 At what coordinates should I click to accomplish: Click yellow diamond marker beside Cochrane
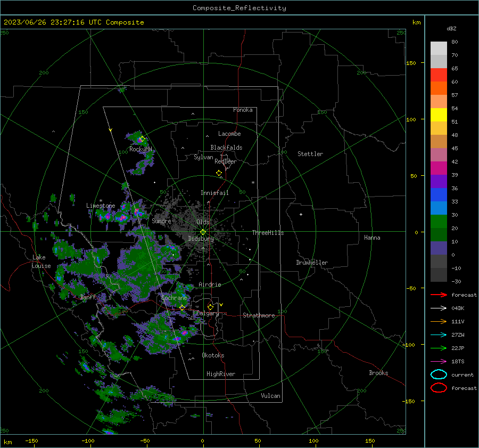click(183, 307)
